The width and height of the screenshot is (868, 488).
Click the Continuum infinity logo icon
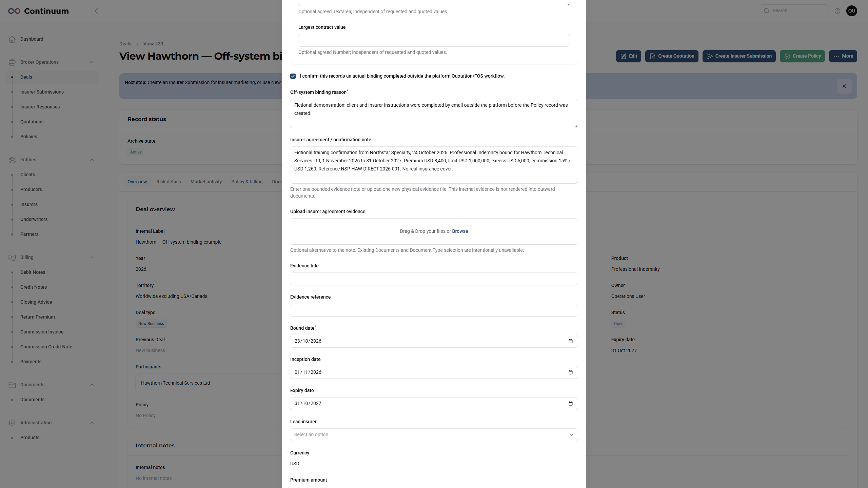pos(14,11)
